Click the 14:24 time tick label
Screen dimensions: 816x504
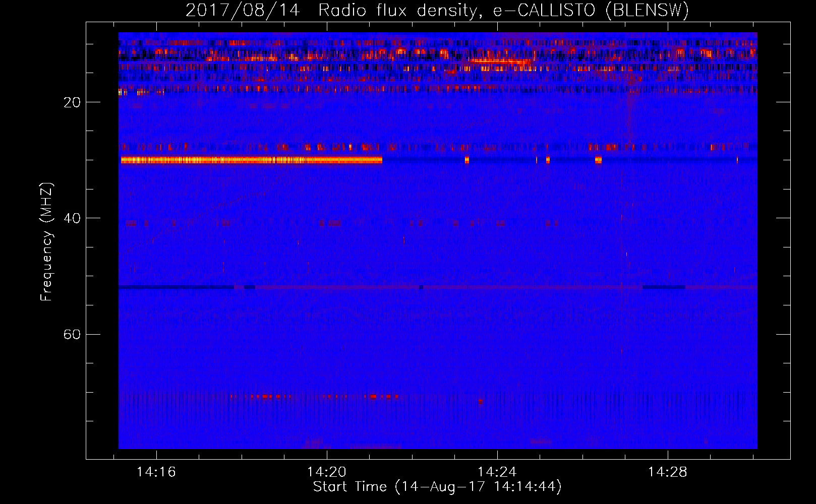point(497,472)
